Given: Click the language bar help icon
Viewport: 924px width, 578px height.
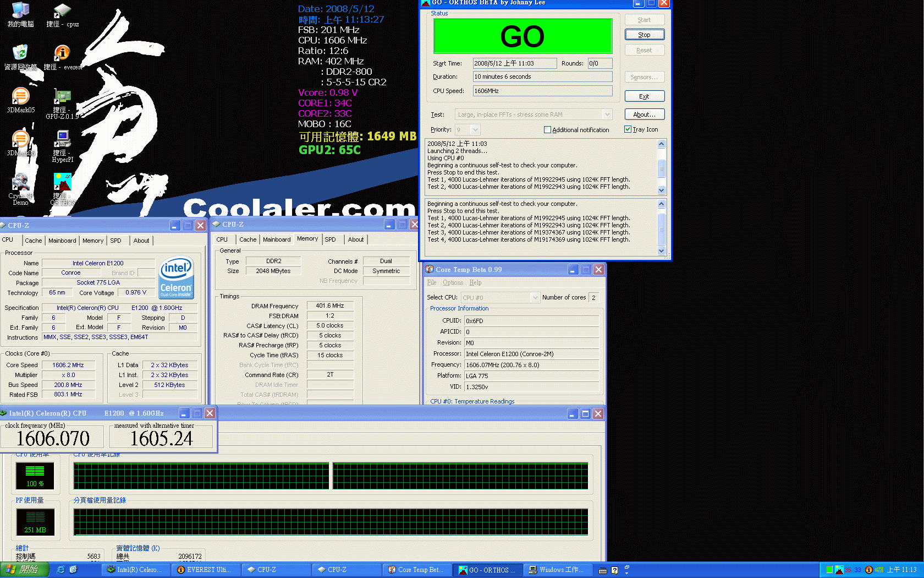Looking at the screenshot, I should click(614, 570).
